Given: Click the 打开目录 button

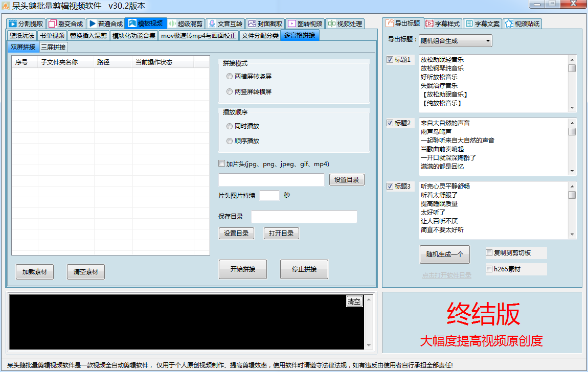Looking at the screenshot, I should (281, 234).
